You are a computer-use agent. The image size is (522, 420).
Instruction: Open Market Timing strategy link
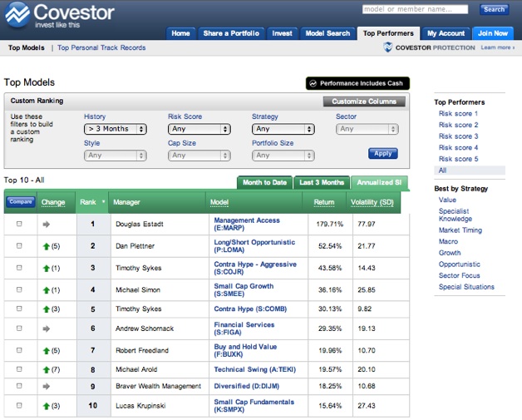(x=460, y=230)
